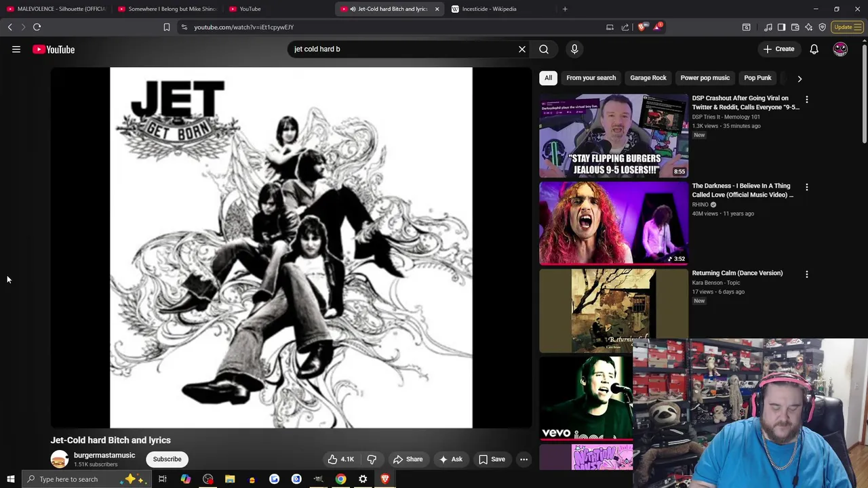Open Windows Start menu
Image resolution: width=868 pixels, height=488 pixels.
click(10, 479)
